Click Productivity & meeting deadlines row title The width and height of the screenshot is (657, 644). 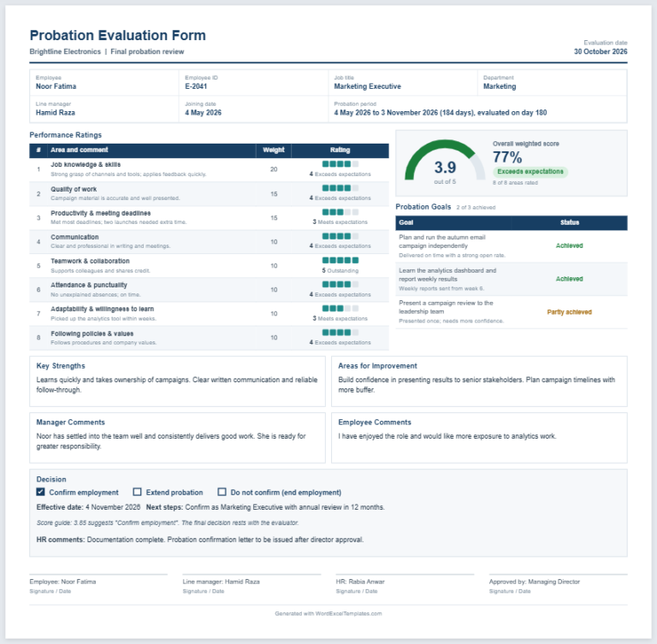(x=101, y=213)
